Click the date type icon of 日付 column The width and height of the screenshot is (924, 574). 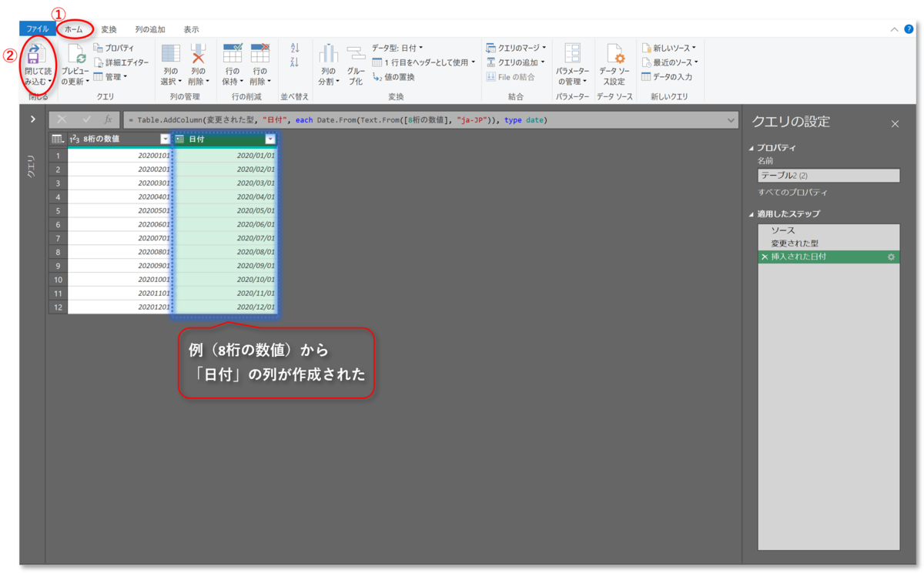(179, 139)
